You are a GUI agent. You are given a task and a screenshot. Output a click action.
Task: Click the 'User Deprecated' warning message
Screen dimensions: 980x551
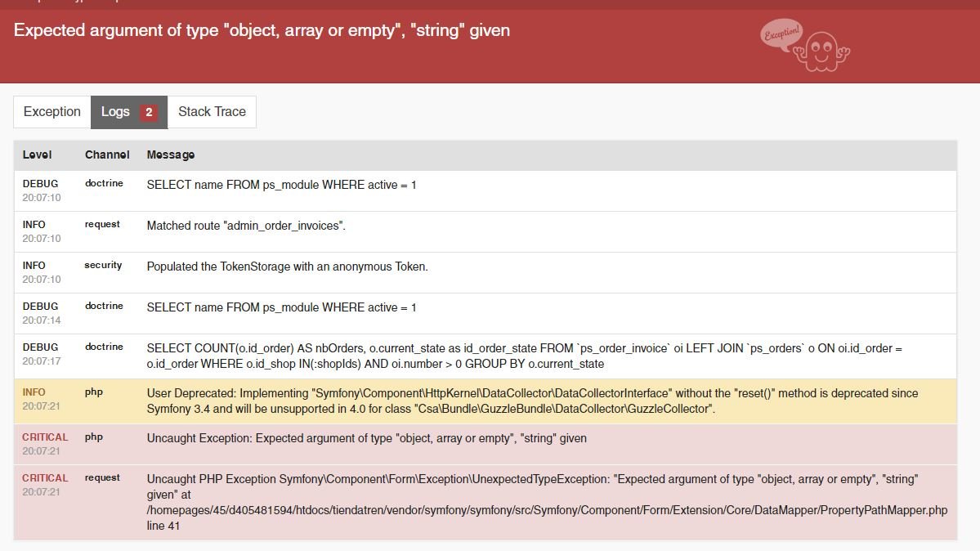pyautogui.click(x=532, y=401)
